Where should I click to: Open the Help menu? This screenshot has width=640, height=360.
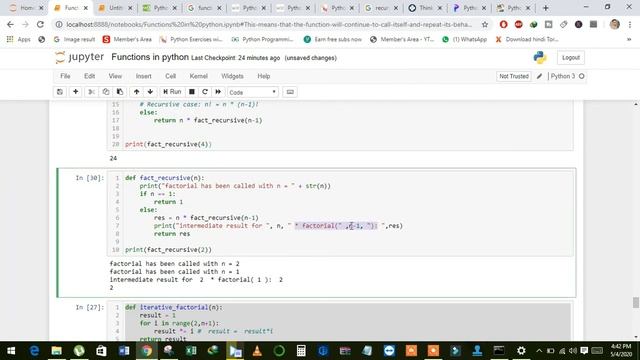264,76
